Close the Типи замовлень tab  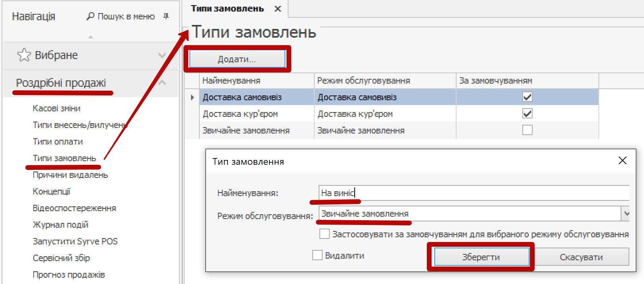tap(278, 9)
